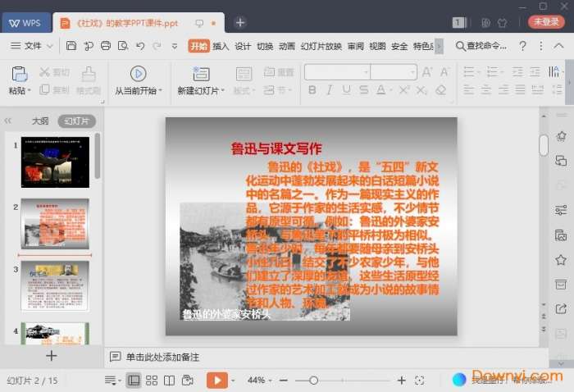Click the Home (开始) ribbon tab
Screen dimensions: 574x392
click(198, 46)
